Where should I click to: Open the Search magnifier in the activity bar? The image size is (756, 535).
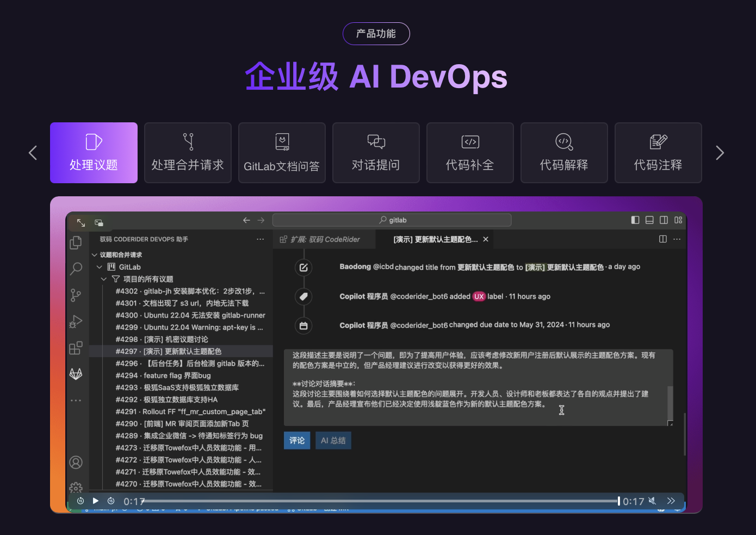[76, 269]
